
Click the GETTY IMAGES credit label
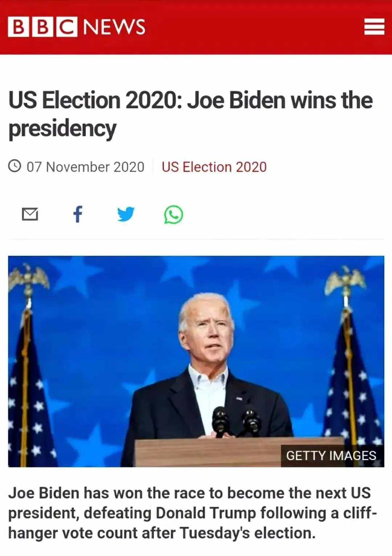(x=331, y=455)
